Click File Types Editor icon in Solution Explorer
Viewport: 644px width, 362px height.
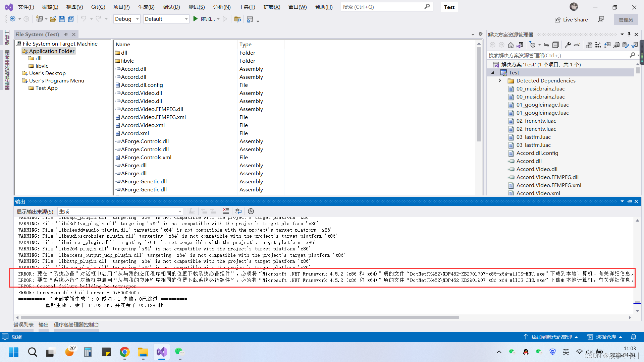tap(607, 45)
